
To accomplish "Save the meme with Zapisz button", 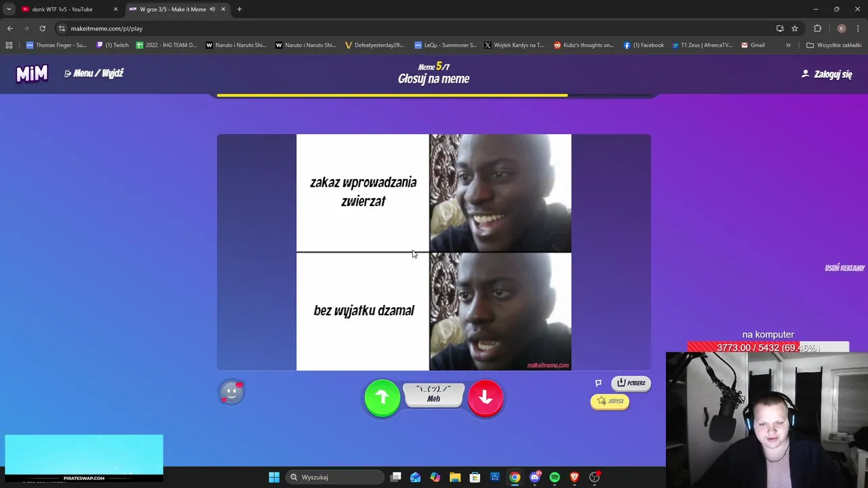I will tap(610, 401).
